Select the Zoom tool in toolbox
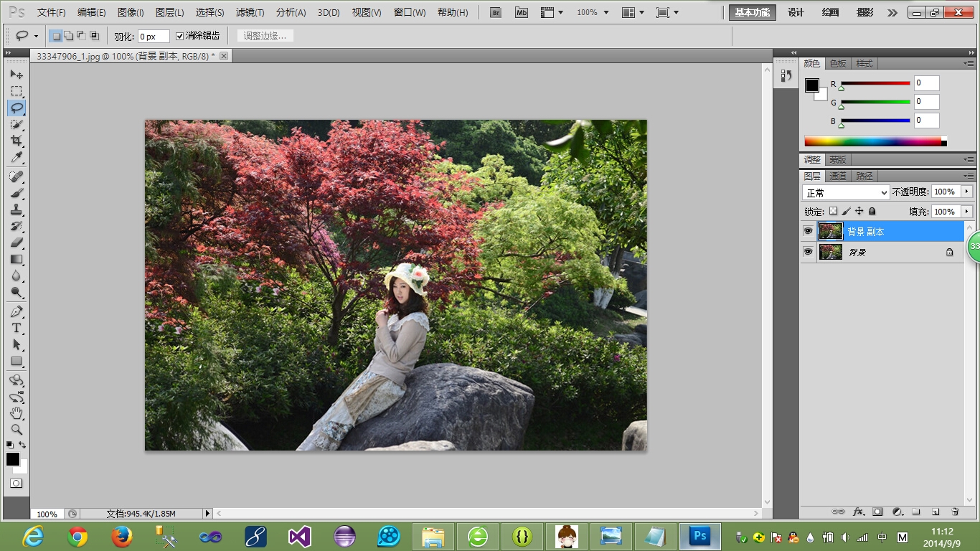Image resolution: width=980 pixels, height=551 pixels. tap(17, 430)
